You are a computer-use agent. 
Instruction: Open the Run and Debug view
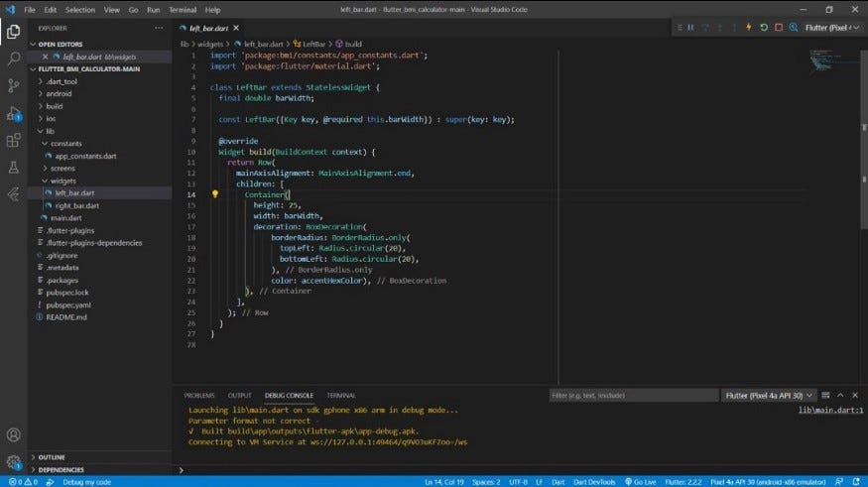pyautogui.click(x=13, y=113)
